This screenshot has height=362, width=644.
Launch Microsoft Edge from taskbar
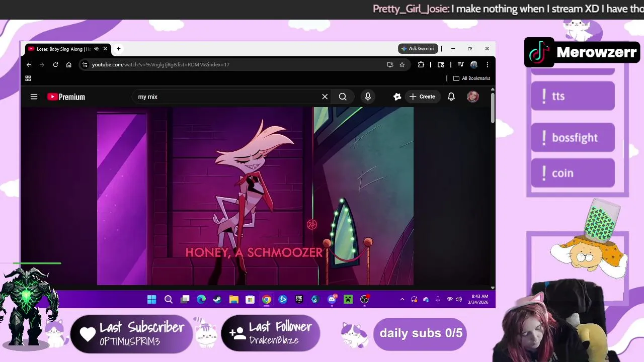pyautogui.click(x=201, y=300)
